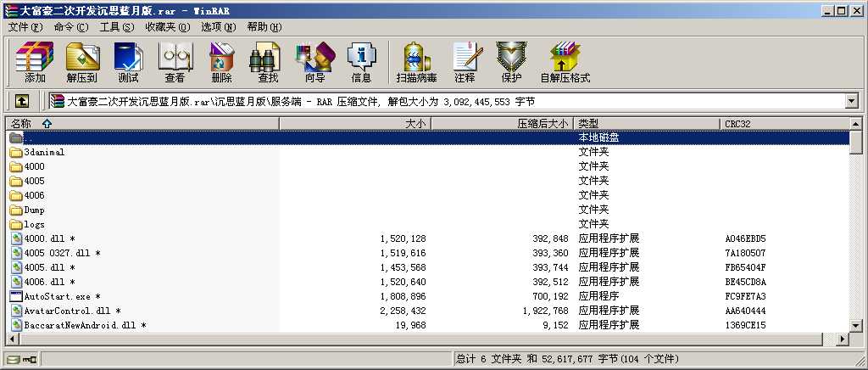Open the 工具(S) menu
The height and width of the screenshot is (370, 868).
116,26
